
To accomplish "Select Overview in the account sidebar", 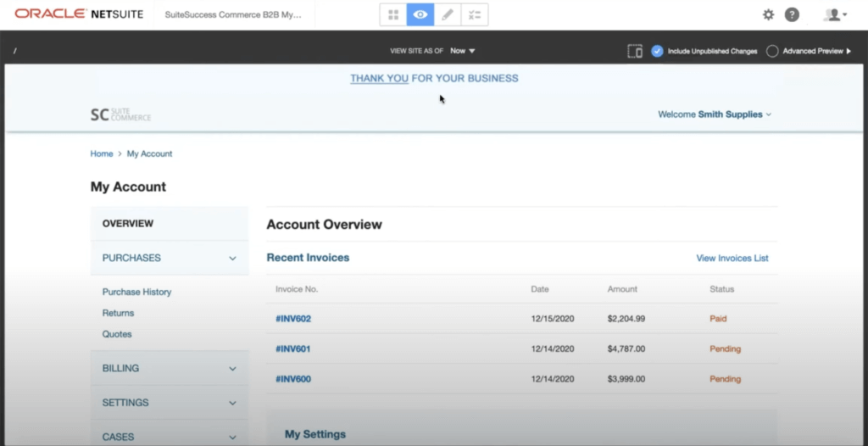I will point(128,224).
